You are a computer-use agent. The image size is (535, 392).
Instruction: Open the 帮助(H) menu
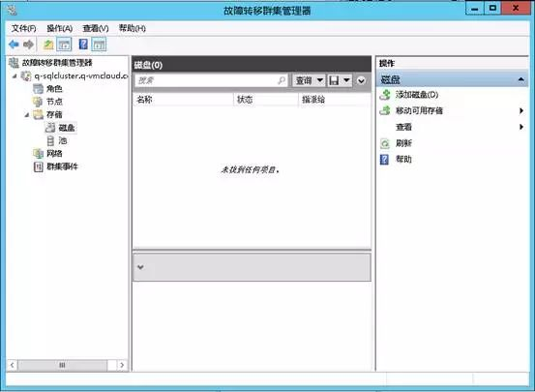pyautogui.click(x=132, y=29)
